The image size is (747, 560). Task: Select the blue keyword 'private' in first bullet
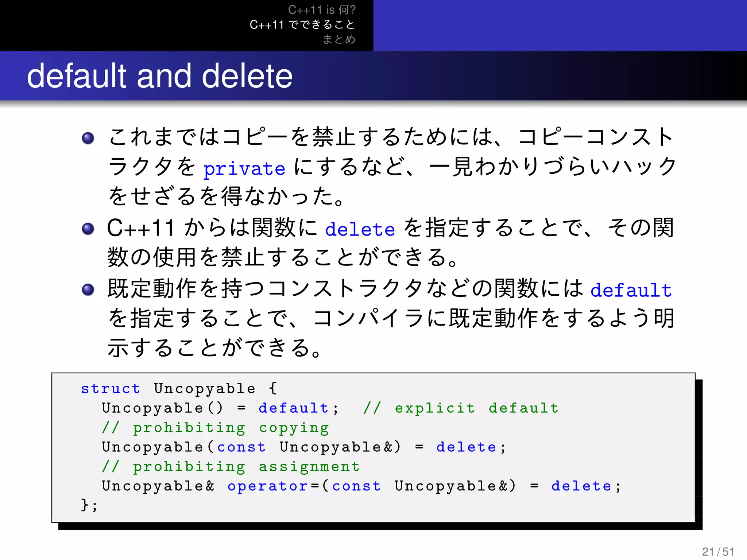point(244,169)
